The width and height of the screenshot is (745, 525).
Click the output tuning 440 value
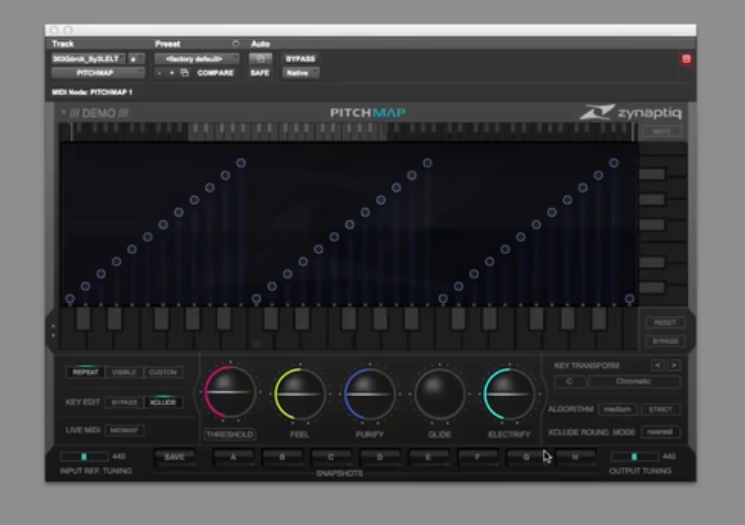(669, 457)
